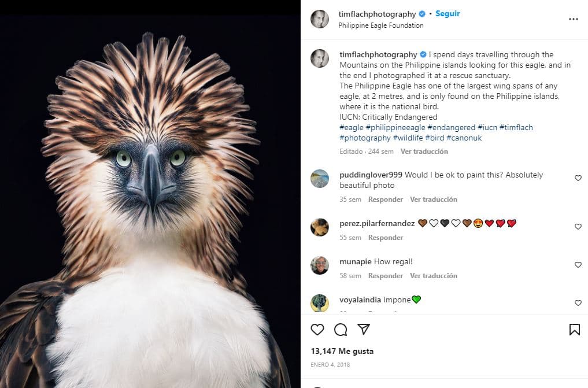Share the post via the paper plane icon
The image size is (588, 388).
364,329
